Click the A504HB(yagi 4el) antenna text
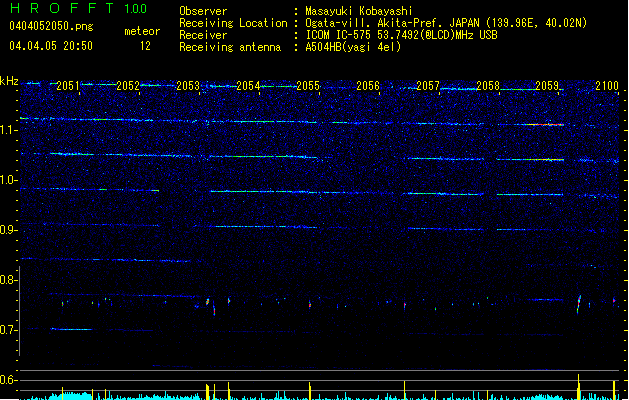The image size is (629, 400). tap(353, 47)
